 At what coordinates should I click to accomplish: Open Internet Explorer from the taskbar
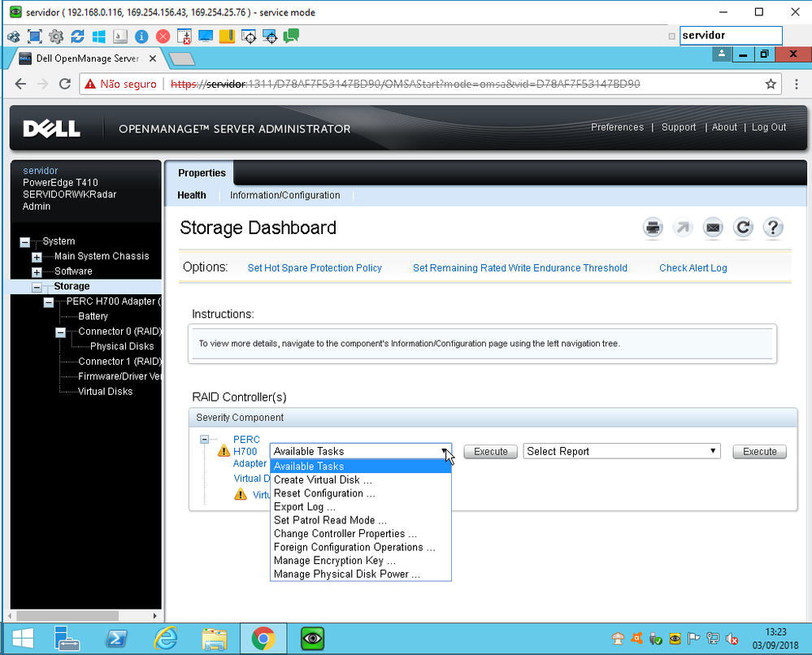click(x=166, y=638)
